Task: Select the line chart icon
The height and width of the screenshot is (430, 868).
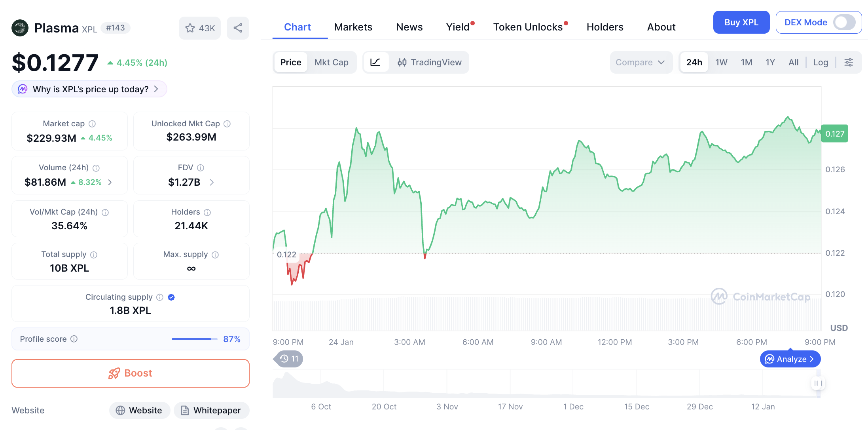Action: [375, 62]
